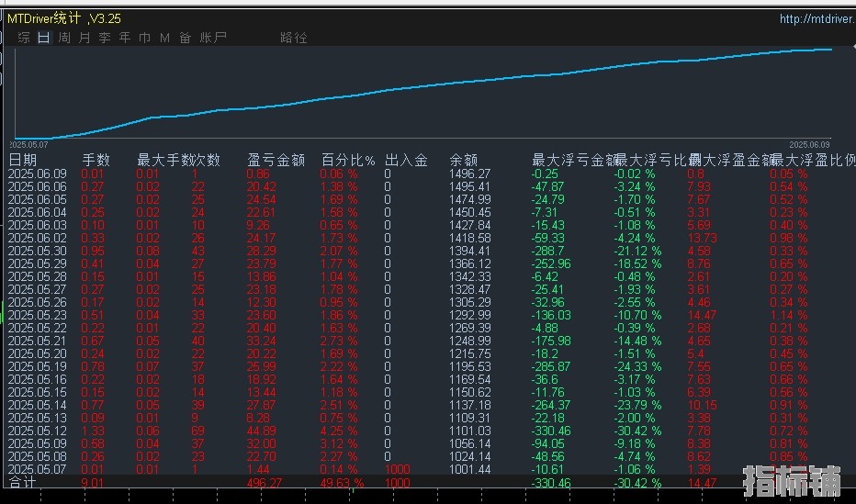This screenshot has width=856, height=504.
Task: Select the 2025.05.21 date row
Action: [37, 341]
